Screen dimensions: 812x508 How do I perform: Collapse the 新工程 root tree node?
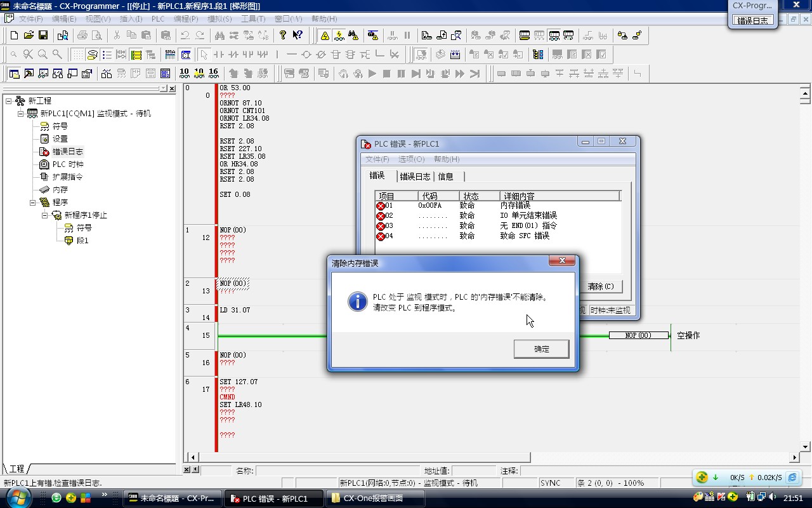9,101
